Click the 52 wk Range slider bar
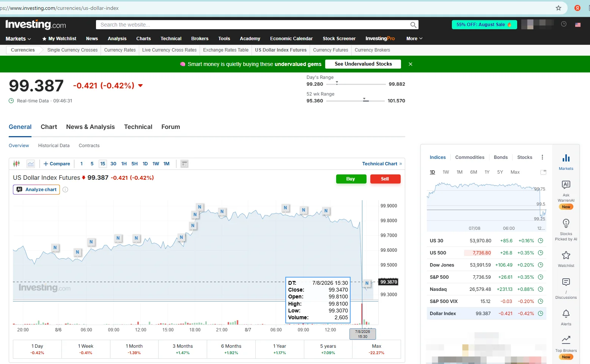 [x=356, y=101]
